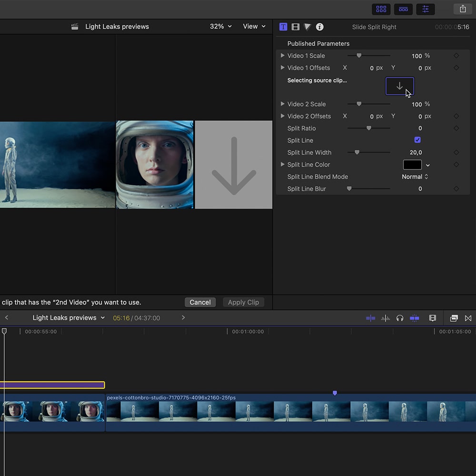476x476 pixels.
Task: Toggle the Timeline panel visibility icon
Action: (x=403, y=9)
